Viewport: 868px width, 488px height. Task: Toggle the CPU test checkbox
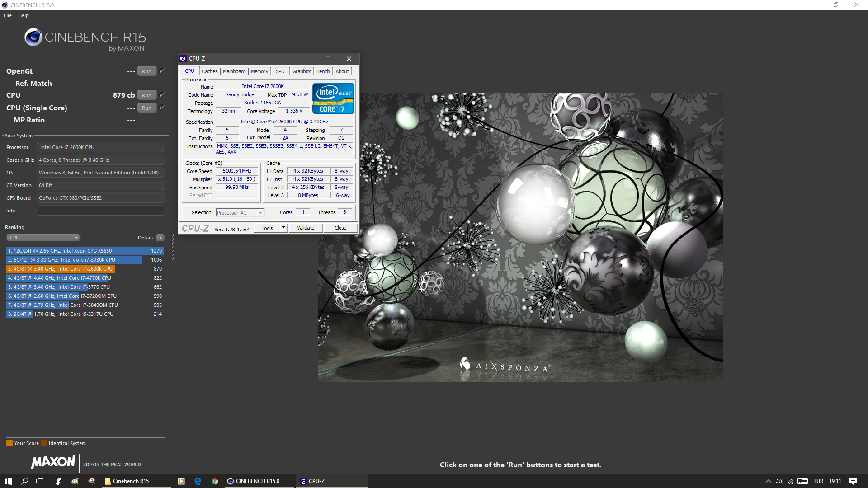coord(162,95)
